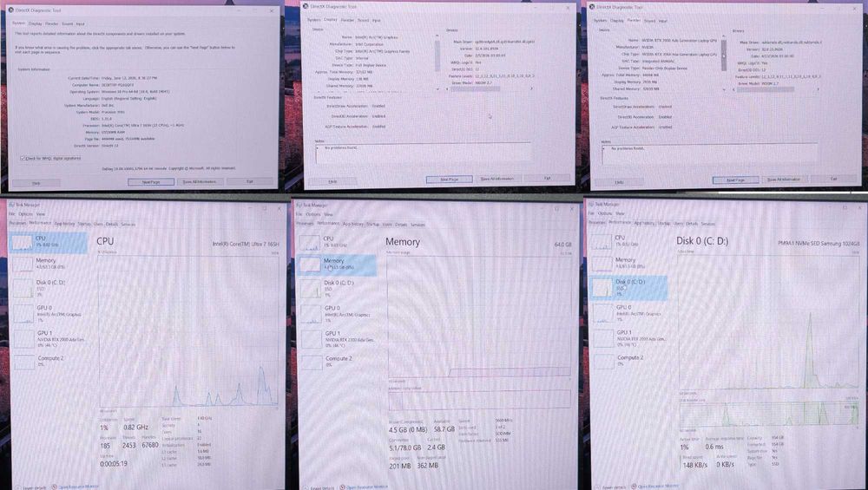Screen dimensions: 868x490
Task: Select Disk 0 graph thumbnail in Memory-view Task Manager
Action: 310,289
